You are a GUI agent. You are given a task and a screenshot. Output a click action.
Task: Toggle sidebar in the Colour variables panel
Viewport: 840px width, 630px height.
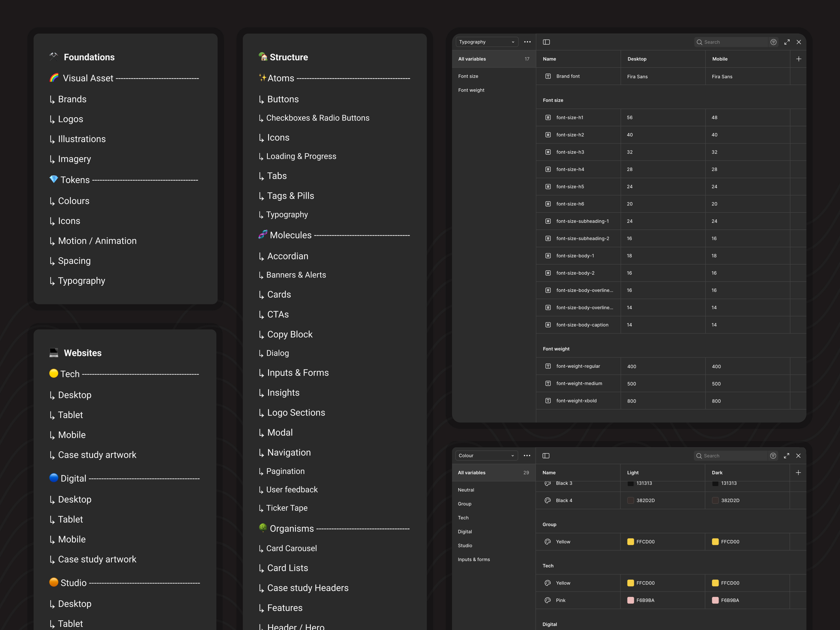[546, 456]
